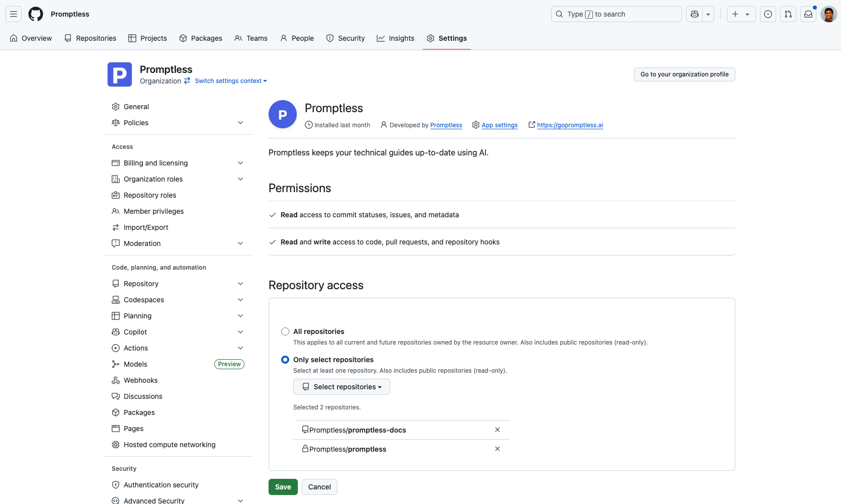Open General settings in sidebar
The width and height of the screenshot is (841, 504).
click(178, 107)
